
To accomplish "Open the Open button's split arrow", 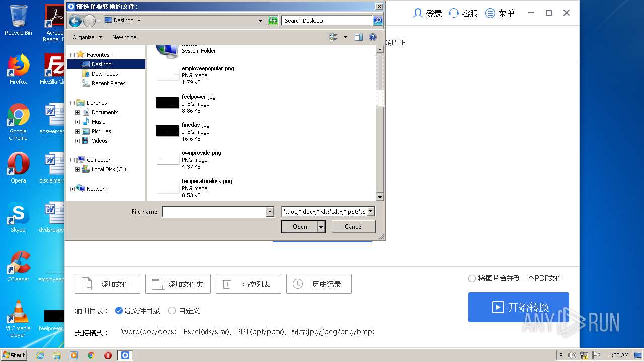I will (321, 227).
